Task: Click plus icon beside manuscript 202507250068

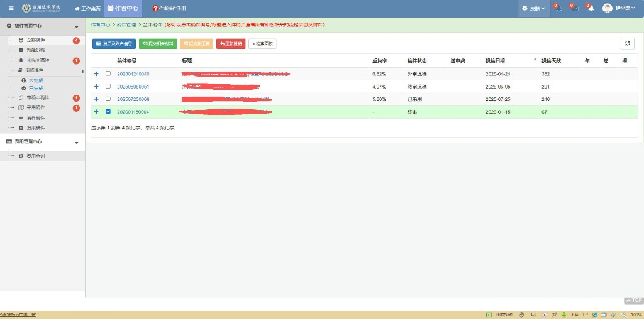Action: (x=96, y=99)
